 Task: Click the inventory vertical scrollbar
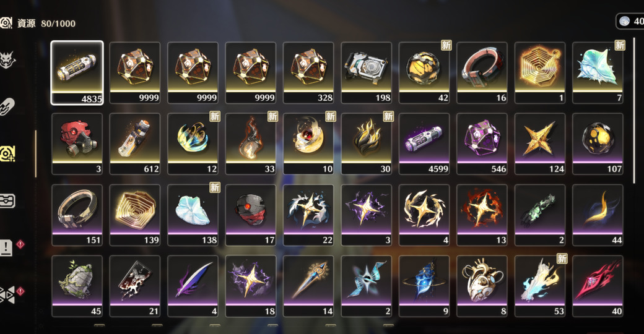(635, 112)
